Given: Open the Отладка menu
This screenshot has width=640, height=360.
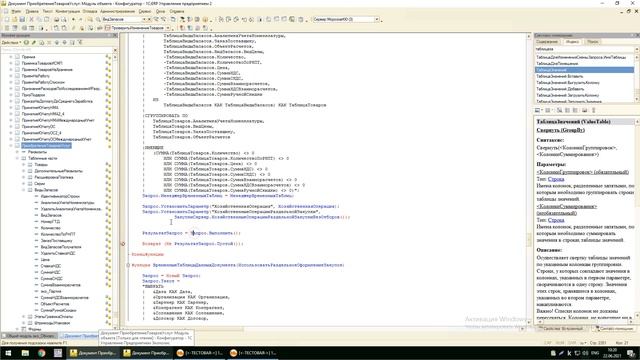Looking at the screenshot, I should click(x=90, y=11).
